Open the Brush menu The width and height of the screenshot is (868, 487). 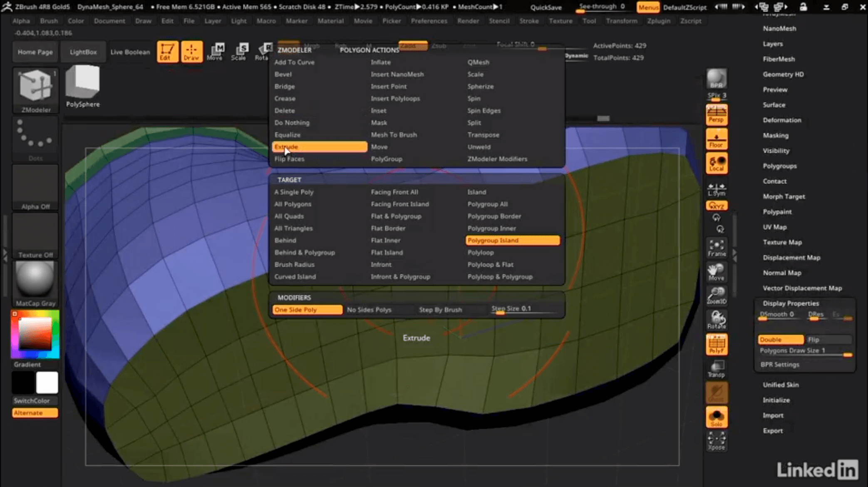click(x=49, y=20)
